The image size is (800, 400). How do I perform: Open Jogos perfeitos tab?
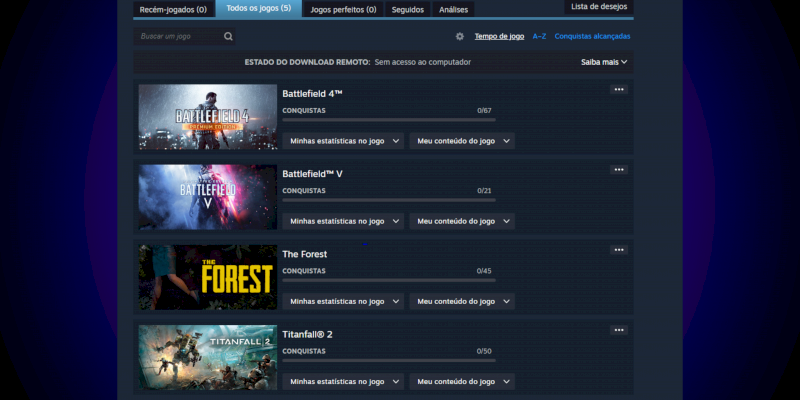[x=343, y=9]
